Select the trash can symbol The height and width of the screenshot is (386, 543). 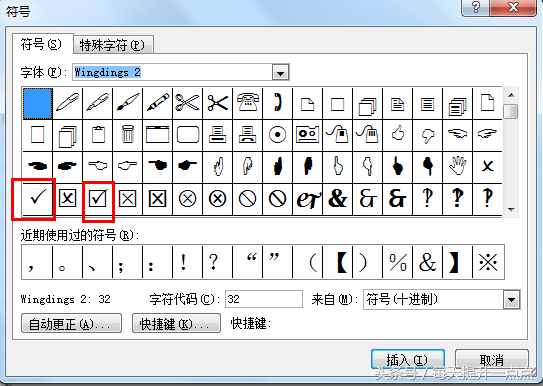point(127,135)
